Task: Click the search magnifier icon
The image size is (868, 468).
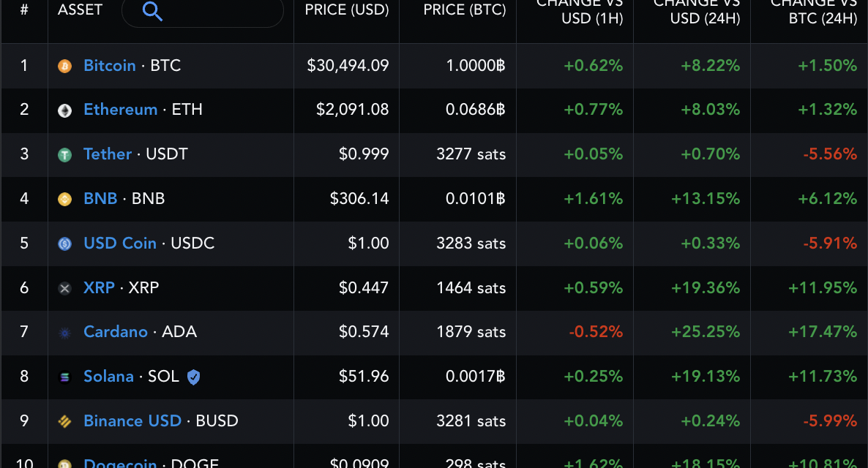Action: (x=152, y=12)
